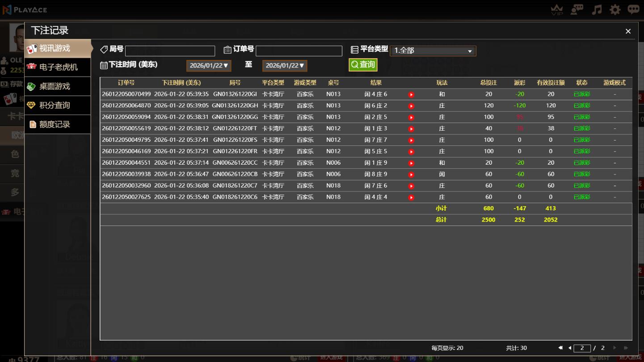
Task: Open 积分查询 in sidebar
Action: click(x=57, y=106)
